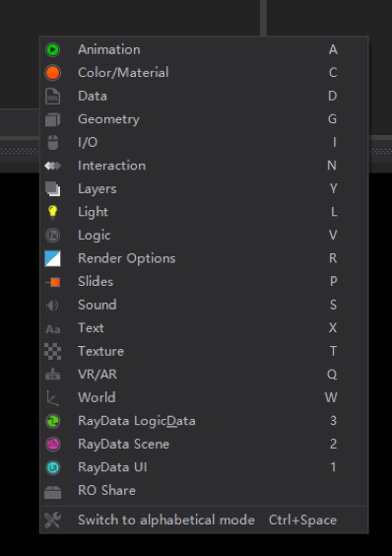
Task: Click the green Animation play icon
Action: 53,49
